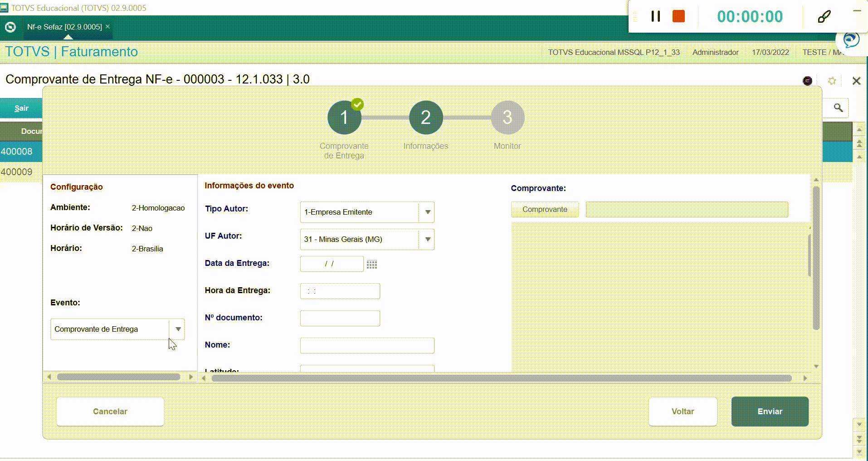Click the 17/03/2022 date in header
Image resolution: width=868 pixels, height=461 pixels.
click(770, 52)
